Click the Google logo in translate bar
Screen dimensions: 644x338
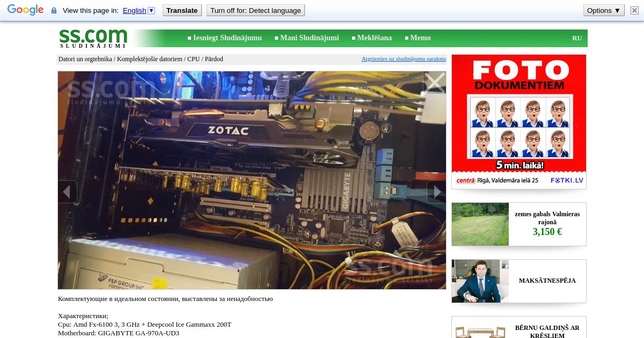[25, 10]
